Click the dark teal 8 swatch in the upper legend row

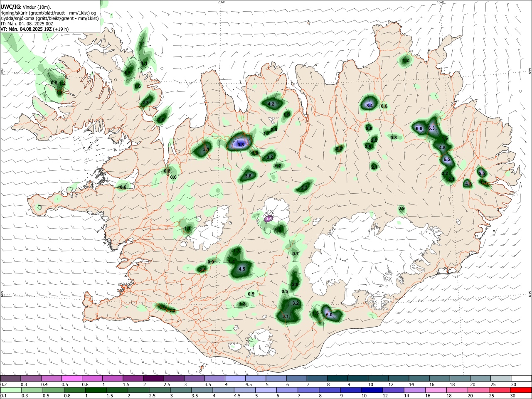point(337,379)
